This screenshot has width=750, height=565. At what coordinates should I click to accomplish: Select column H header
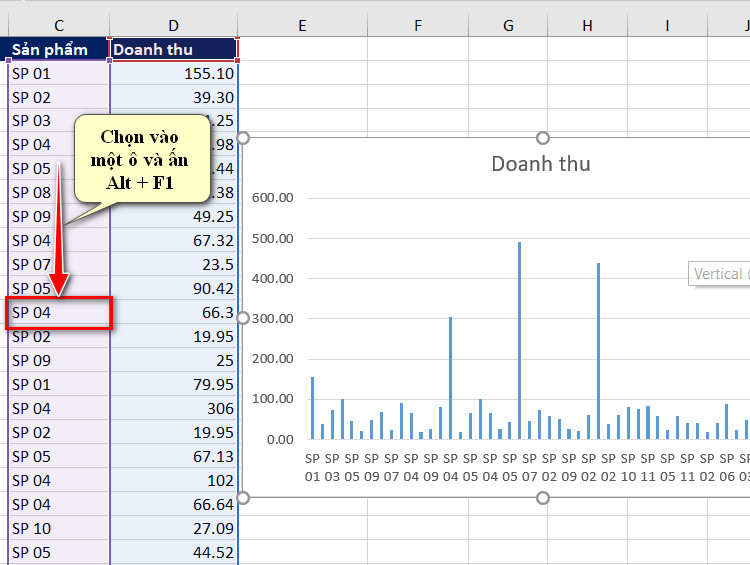point(587,25)
